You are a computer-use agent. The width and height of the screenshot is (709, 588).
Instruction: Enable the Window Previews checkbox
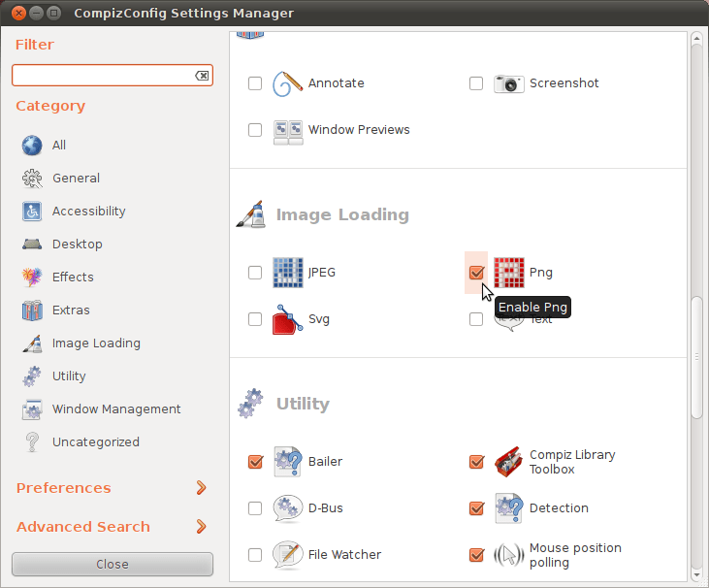(255, 130)
